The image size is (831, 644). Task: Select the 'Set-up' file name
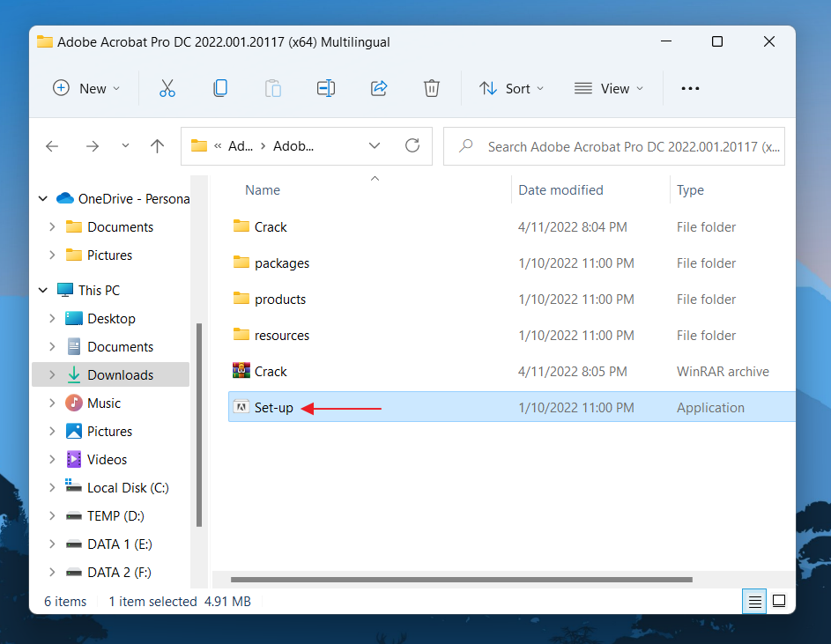click(273, 408)
